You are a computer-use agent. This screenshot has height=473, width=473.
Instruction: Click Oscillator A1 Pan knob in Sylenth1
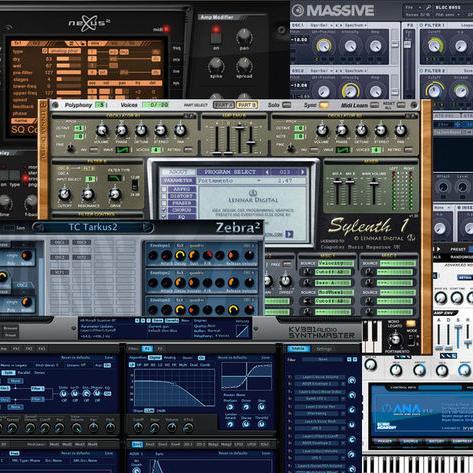click(x=180, y=131)
